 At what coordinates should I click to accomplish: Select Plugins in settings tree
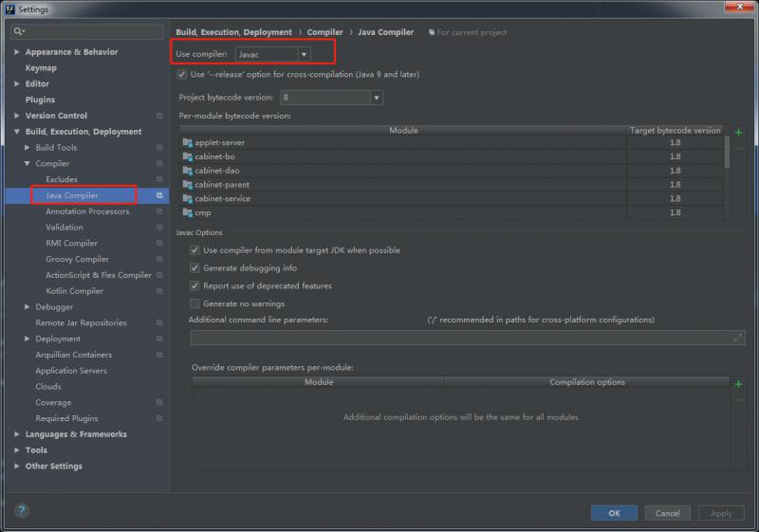click(40, 100)
